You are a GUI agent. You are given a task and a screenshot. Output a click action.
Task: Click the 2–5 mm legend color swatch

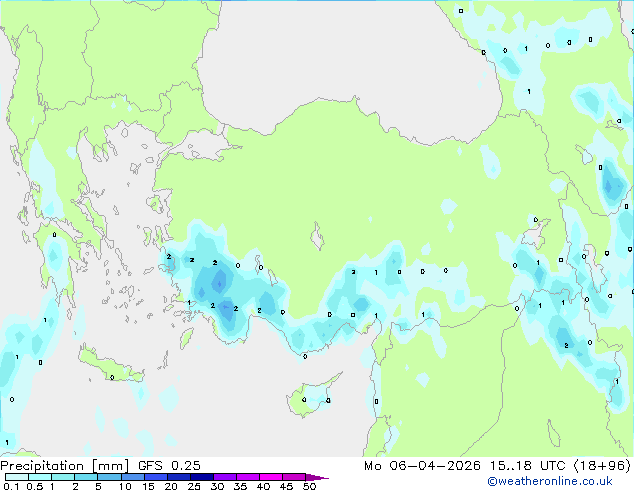pos(86,477)
